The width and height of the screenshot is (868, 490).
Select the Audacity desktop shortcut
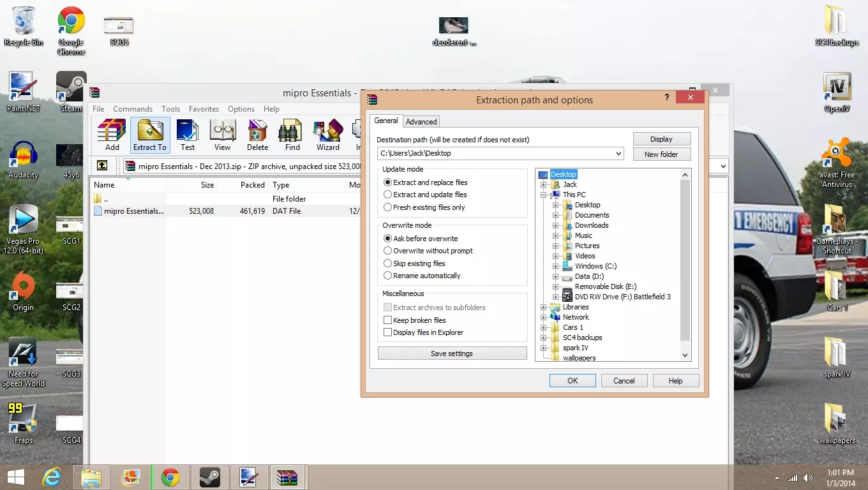(x=24, y=160)
